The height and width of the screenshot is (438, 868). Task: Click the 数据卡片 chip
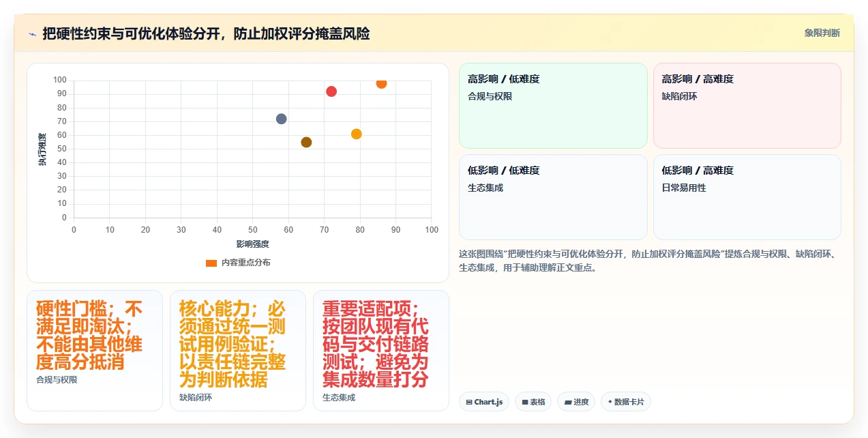pyautogui.click(x=625, y=402)
